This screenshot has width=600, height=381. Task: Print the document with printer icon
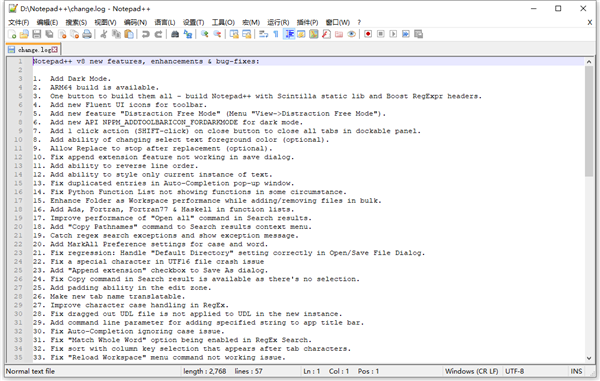point(87,34)
